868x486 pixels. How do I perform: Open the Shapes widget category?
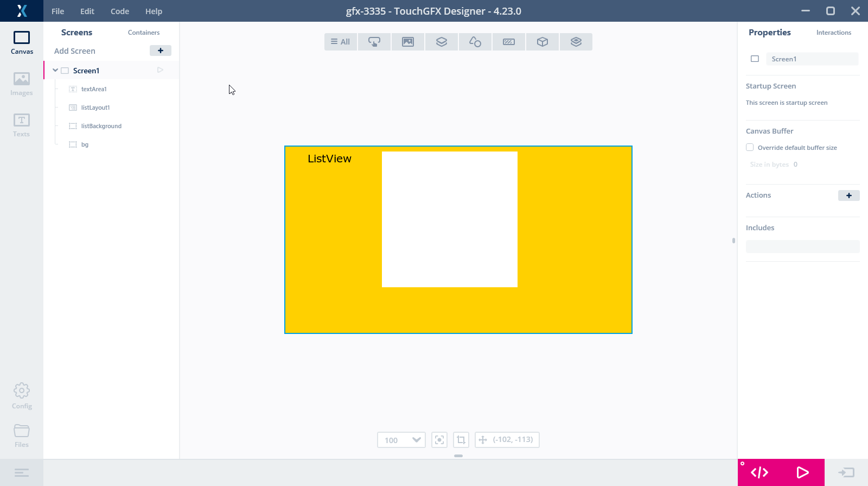pos(475,42)
